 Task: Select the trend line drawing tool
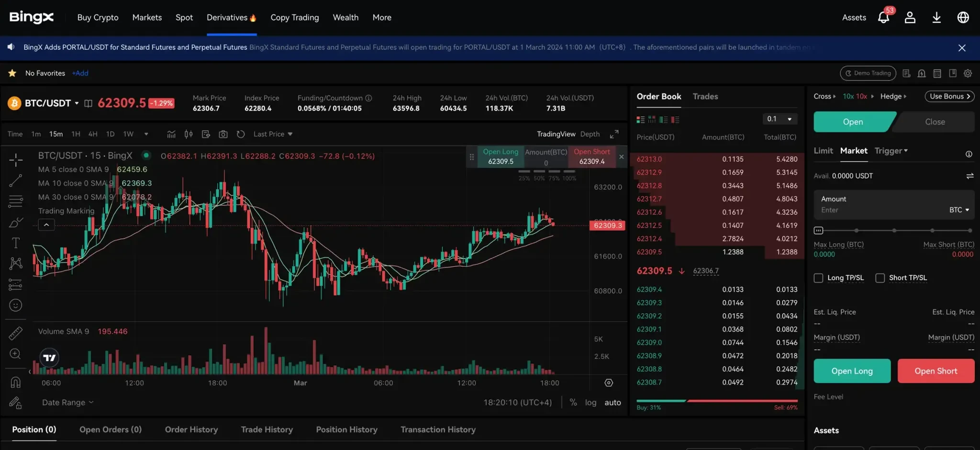click(15, 180)
